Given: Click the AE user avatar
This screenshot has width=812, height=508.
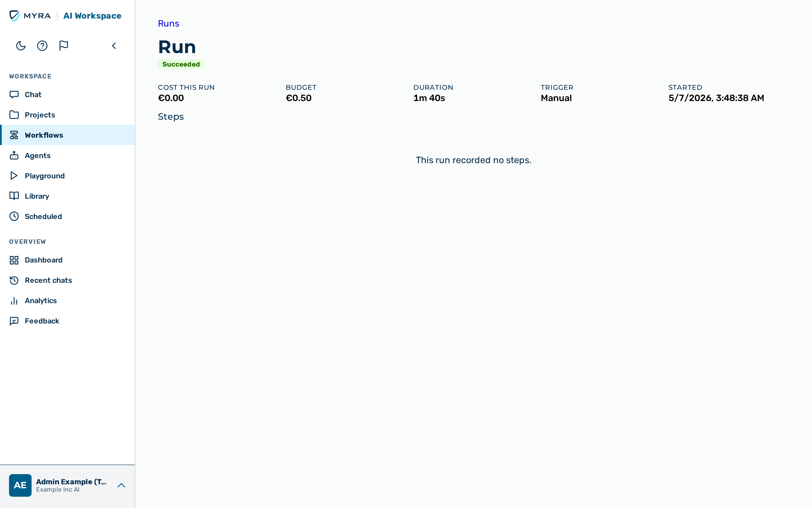Looking at the screenshot, I should [20, 485].
